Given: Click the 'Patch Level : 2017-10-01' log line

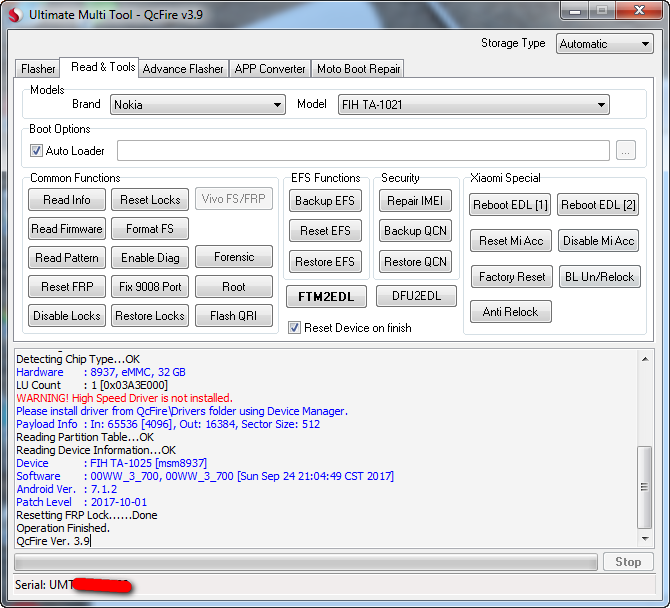Looking at the screenshot, I should coord(82,502).
